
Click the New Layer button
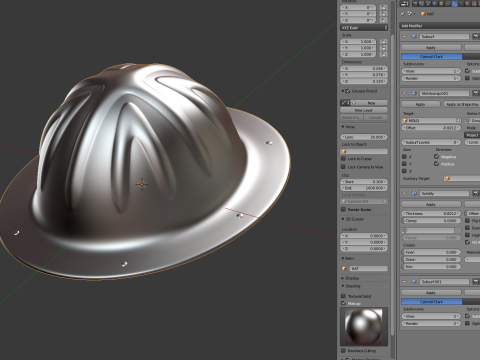click(364, 110)
